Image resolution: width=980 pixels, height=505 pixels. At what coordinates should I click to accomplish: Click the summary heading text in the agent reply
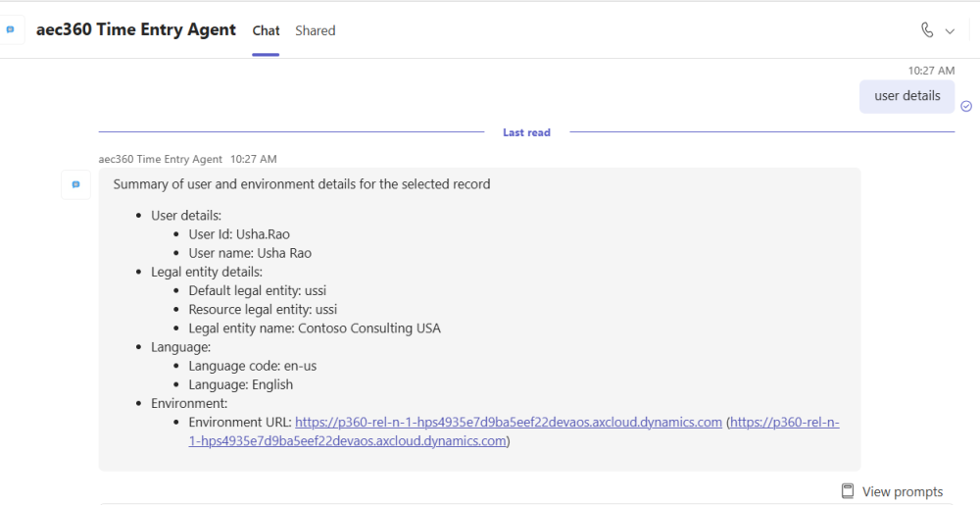pos(302,184)
